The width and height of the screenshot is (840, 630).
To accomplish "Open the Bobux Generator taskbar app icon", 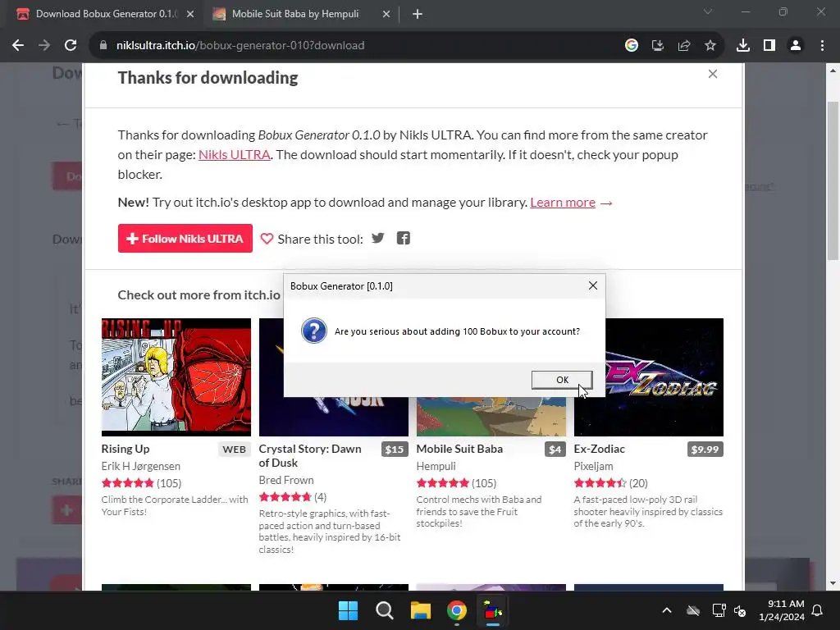I will click(493, 610).
